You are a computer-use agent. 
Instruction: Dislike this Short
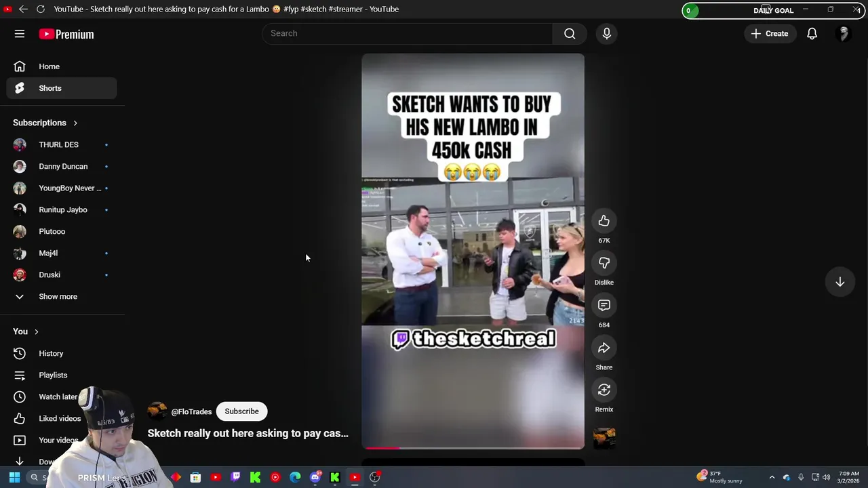pyautogui.click(x=604, y=263)
